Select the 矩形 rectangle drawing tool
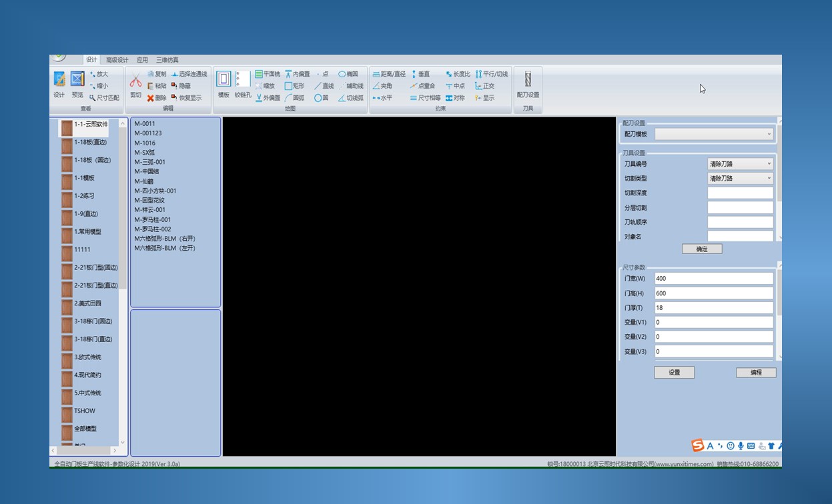The height and width of the screenshot is (504, 832). 294,86
